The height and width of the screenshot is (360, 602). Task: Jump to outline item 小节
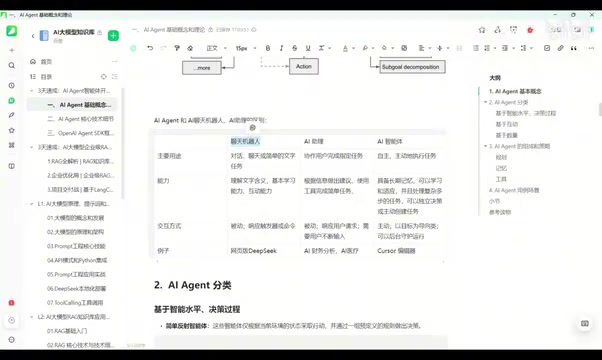[494, 201]
